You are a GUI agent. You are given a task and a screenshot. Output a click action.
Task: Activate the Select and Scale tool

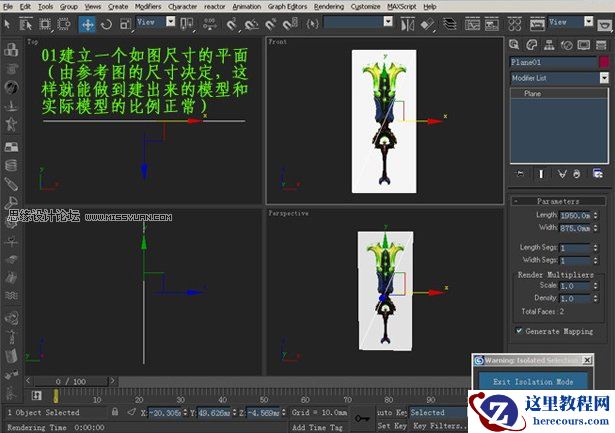tap(125, 24)
